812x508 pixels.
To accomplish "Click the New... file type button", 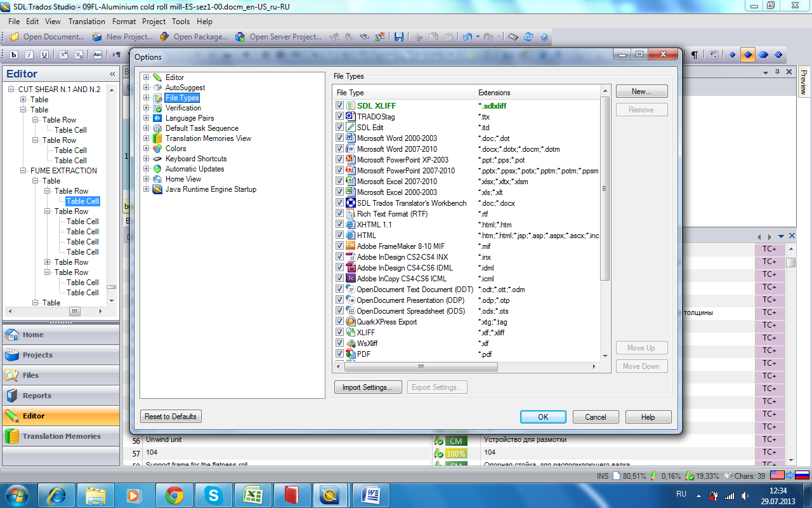I will tap(641, 91).
